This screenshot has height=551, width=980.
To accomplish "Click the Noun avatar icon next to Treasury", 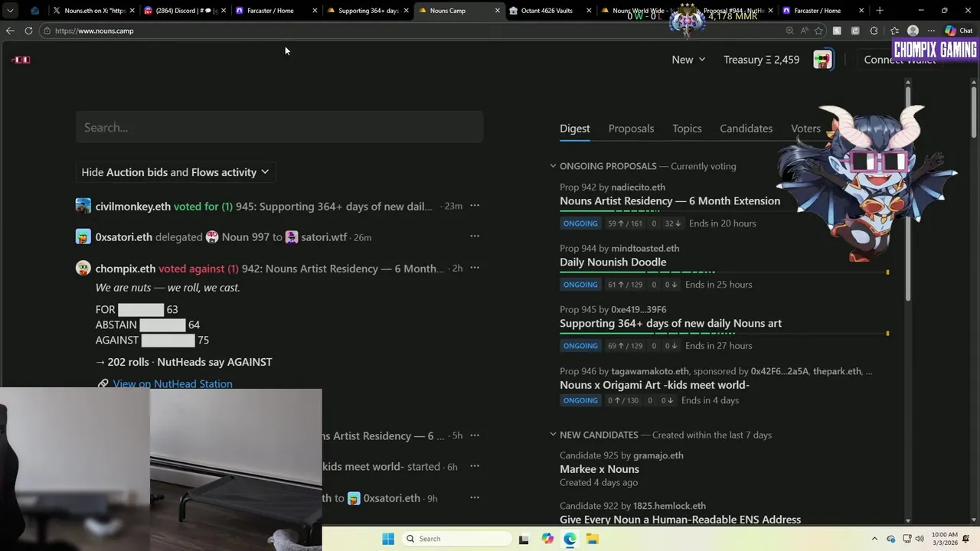I will pyautogui.click(x=823, y=60).
